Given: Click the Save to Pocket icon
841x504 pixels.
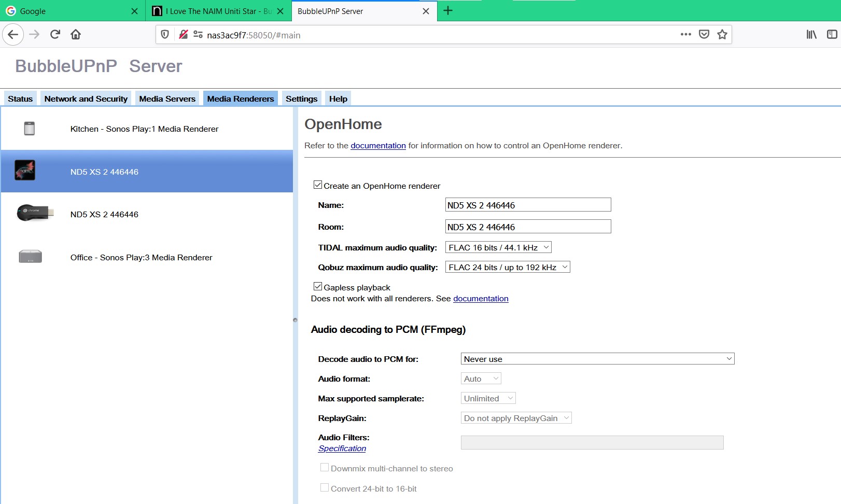Looking at the screenshot, I should (x=704, y=35).
